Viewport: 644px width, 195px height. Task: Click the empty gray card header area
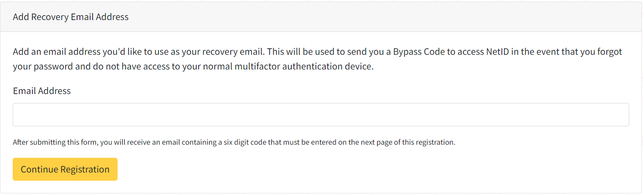pos(369,17)
